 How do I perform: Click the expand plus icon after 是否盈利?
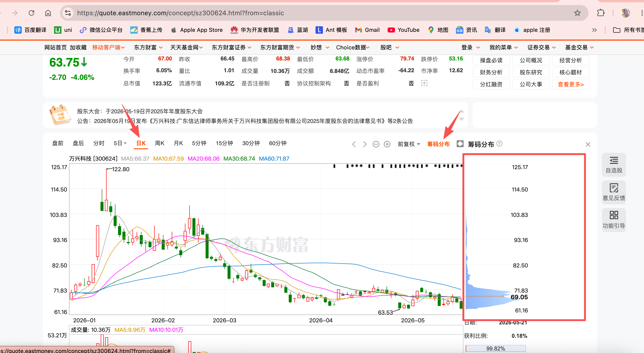424,83
